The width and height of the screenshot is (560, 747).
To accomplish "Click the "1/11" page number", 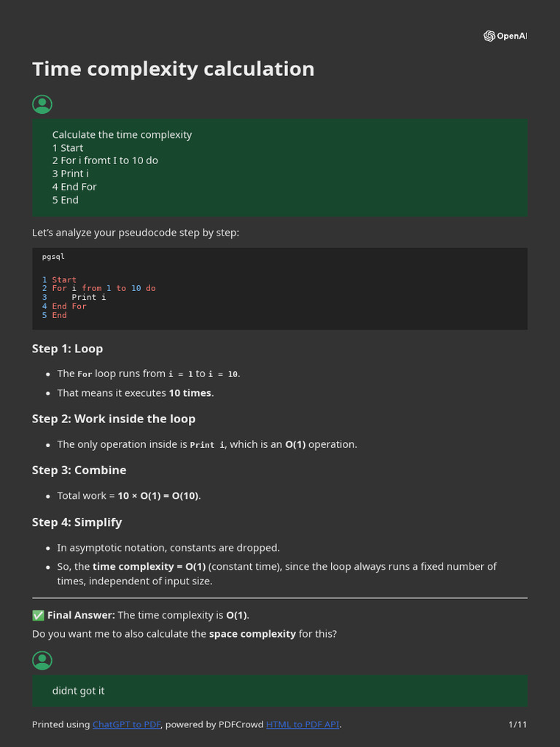I will (x=517, y=724).
